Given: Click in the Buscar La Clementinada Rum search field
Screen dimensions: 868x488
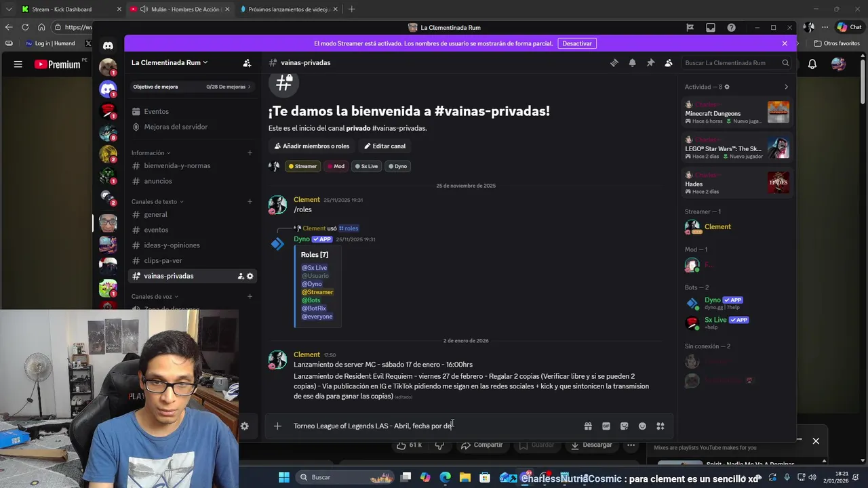Looking at the screenshot, I should [x=736, y=63].
